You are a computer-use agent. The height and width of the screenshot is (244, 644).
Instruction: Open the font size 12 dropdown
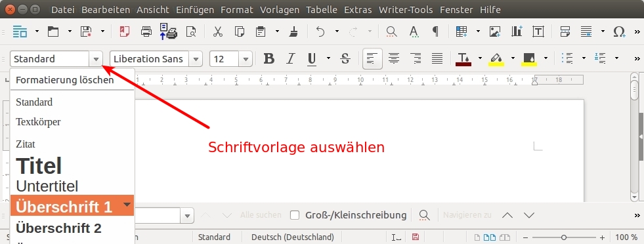coord(246,59)
